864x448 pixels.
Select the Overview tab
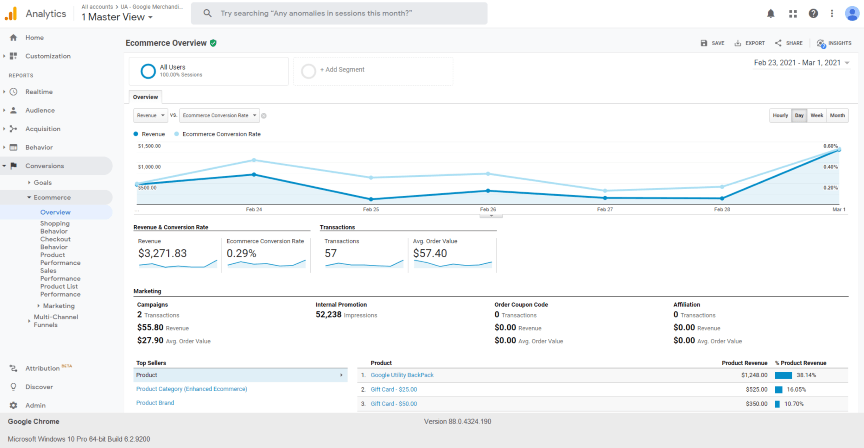(x=145, y=97)
